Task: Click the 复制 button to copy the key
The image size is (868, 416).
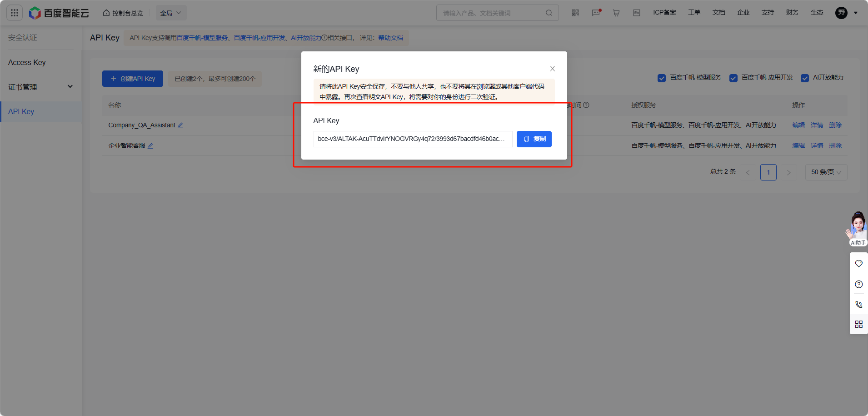Action: coord(534,139)
